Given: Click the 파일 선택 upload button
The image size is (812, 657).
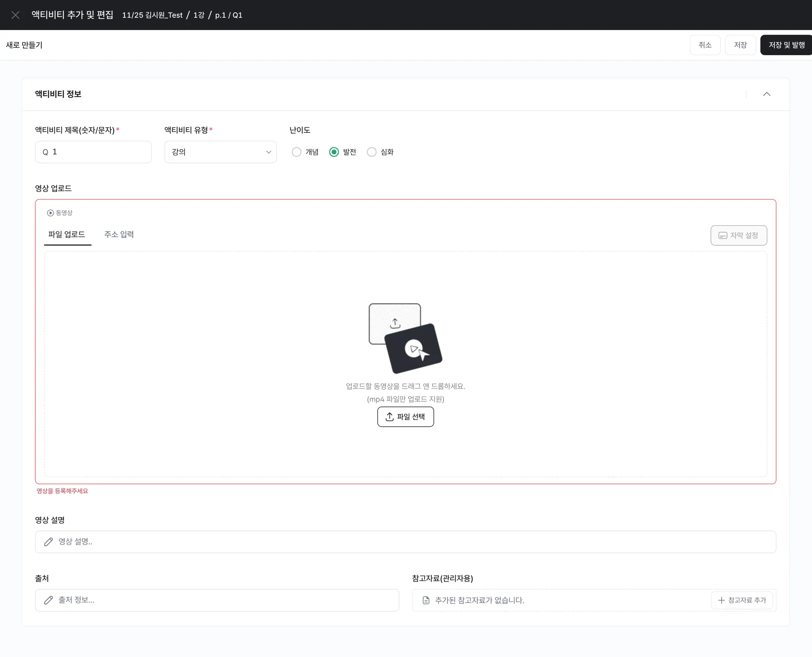Looking at the screenshot, I should click(405, 417).
